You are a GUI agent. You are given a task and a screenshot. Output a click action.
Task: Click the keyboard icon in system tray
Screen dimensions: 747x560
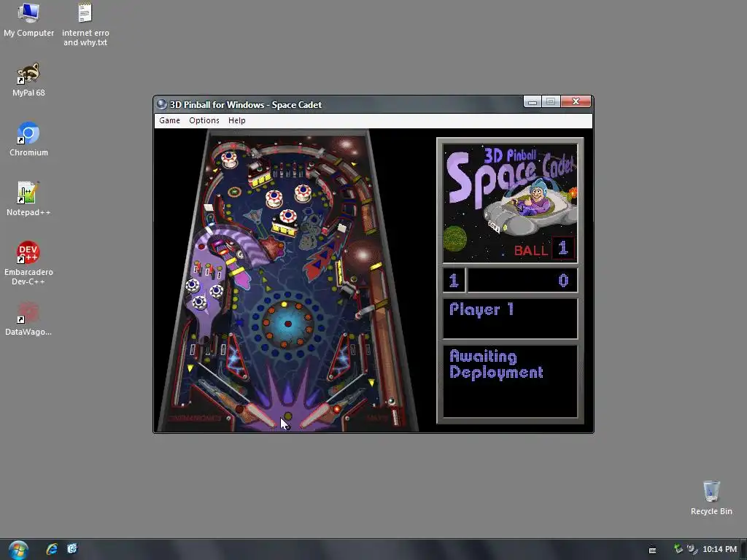(653, 550)
